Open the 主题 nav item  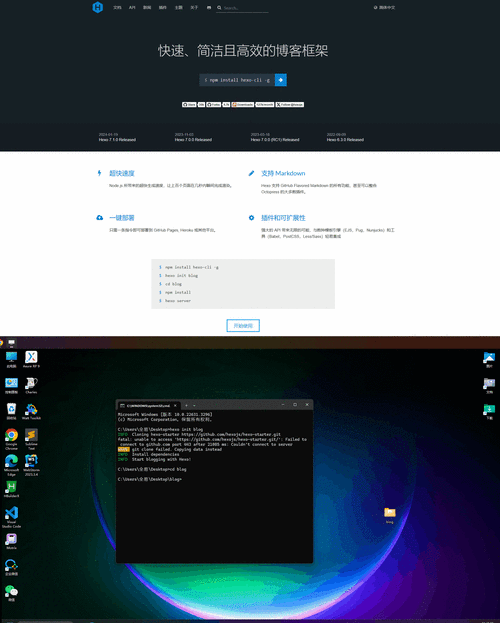tap(178, 8)
